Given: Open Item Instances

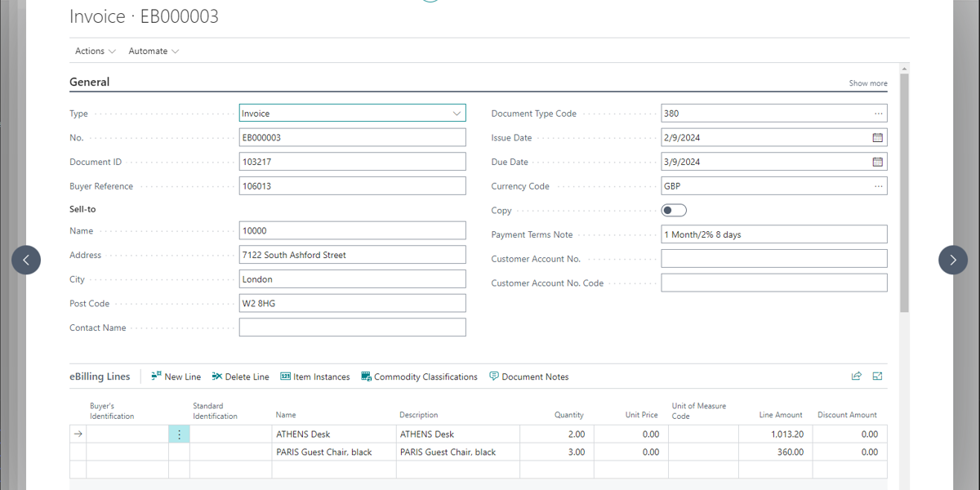Looking at the screenshot, I should (314, 376).
